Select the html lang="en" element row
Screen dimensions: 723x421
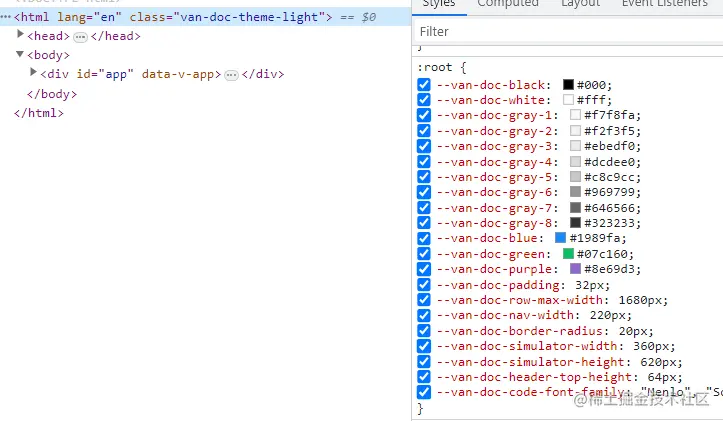[206, 17]
